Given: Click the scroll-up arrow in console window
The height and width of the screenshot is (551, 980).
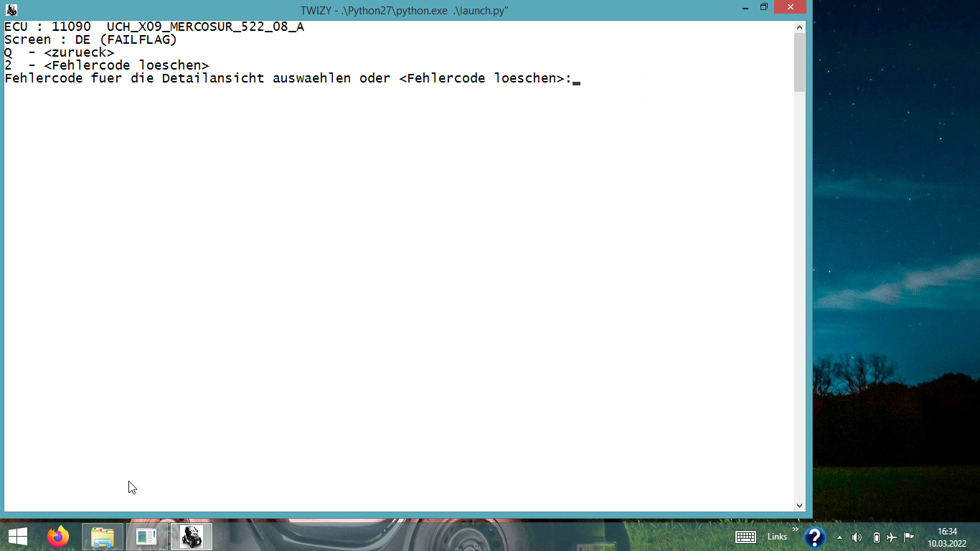Looking at the screenshot, I should pyautogui.click(x=800, y=27).
